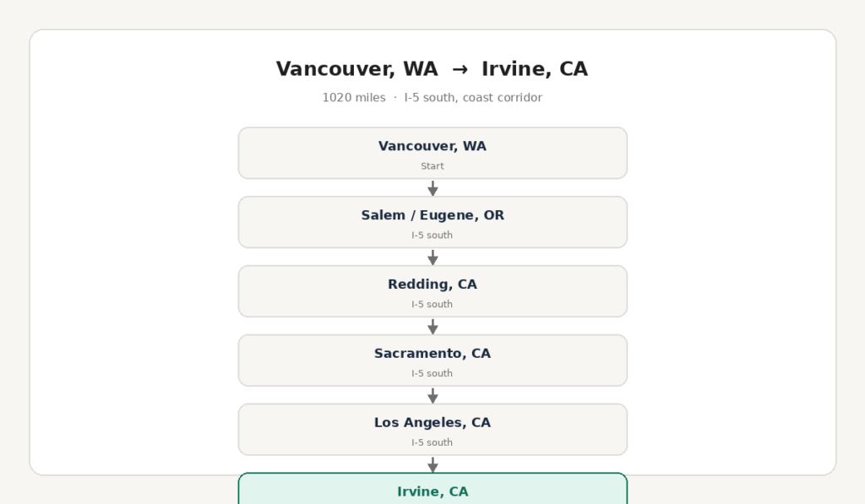
Task: Click arrow between Los Angeles and Irvine
Action: [x=433, y=464]
